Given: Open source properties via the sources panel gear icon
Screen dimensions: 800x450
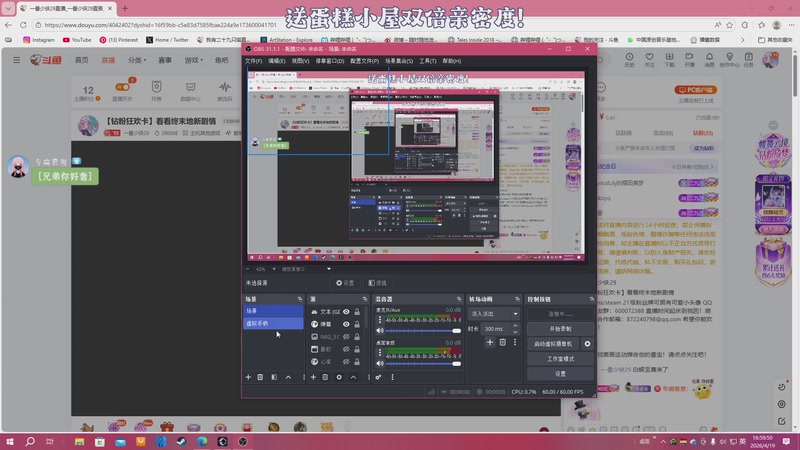Looking at the screenshot, I should [x=339, y=377].
